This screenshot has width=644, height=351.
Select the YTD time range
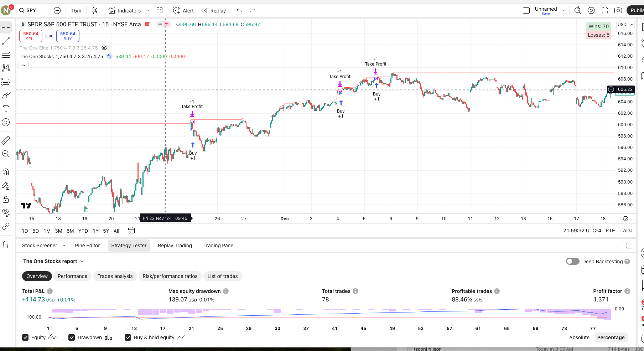click(x=83, y=231)
